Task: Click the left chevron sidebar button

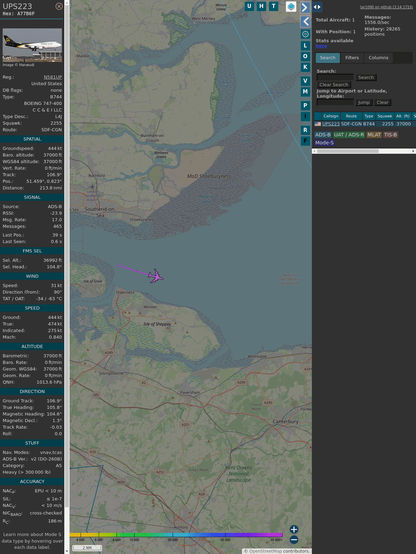Action: coord(305,21)
